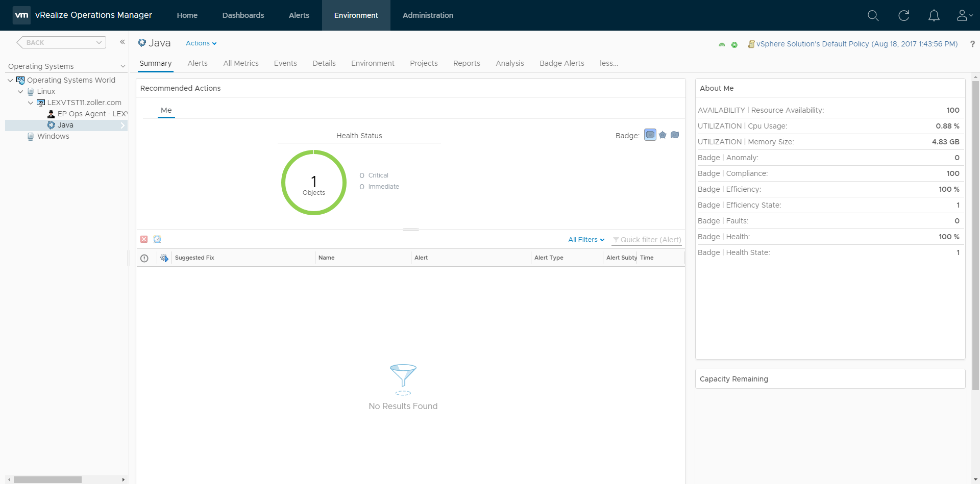Click the alarm clock suspend alert icon

pos(157,239)
